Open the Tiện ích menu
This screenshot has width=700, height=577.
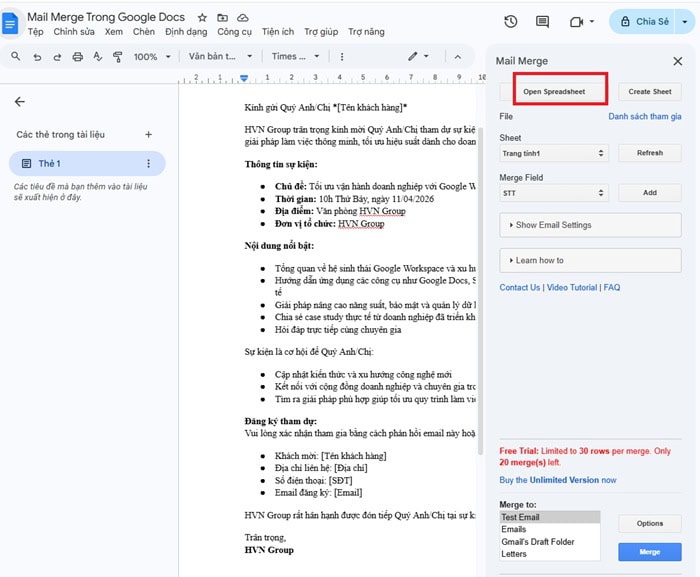pos(278,32)
